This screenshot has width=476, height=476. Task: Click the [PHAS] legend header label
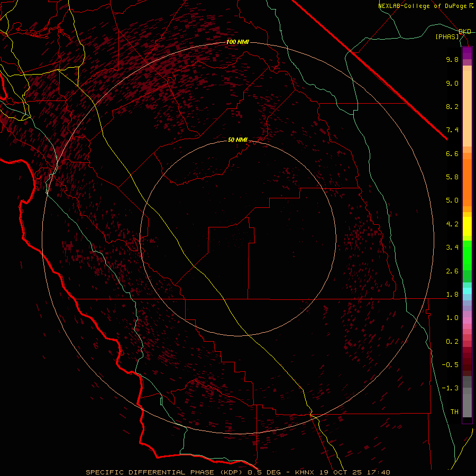(x=447, y=36)
